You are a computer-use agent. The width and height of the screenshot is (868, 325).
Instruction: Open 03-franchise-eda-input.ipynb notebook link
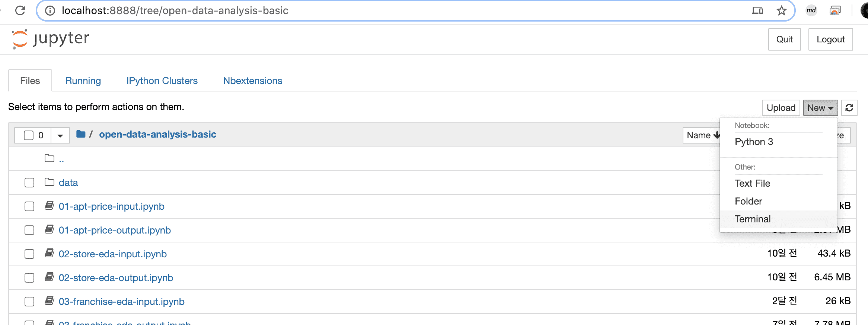(x=122, y=302)
